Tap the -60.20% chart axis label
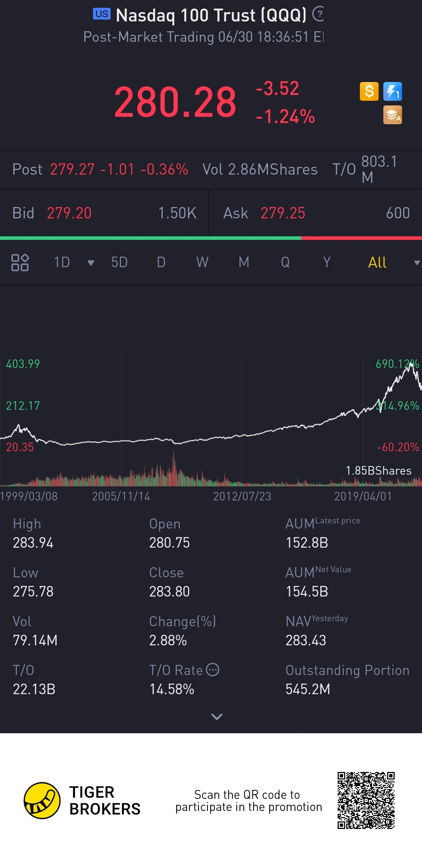This screenshot has height=868, width=422. coord(398,447)
